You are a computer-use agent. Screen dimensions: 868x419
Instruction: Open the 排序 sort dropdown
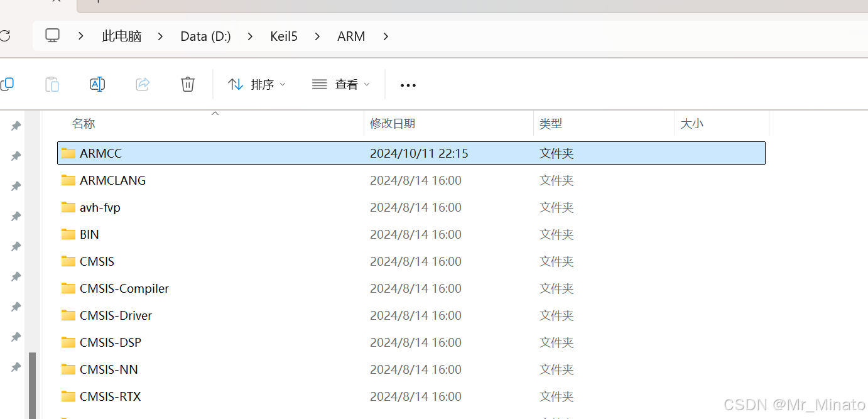click(x=256, y=84)
